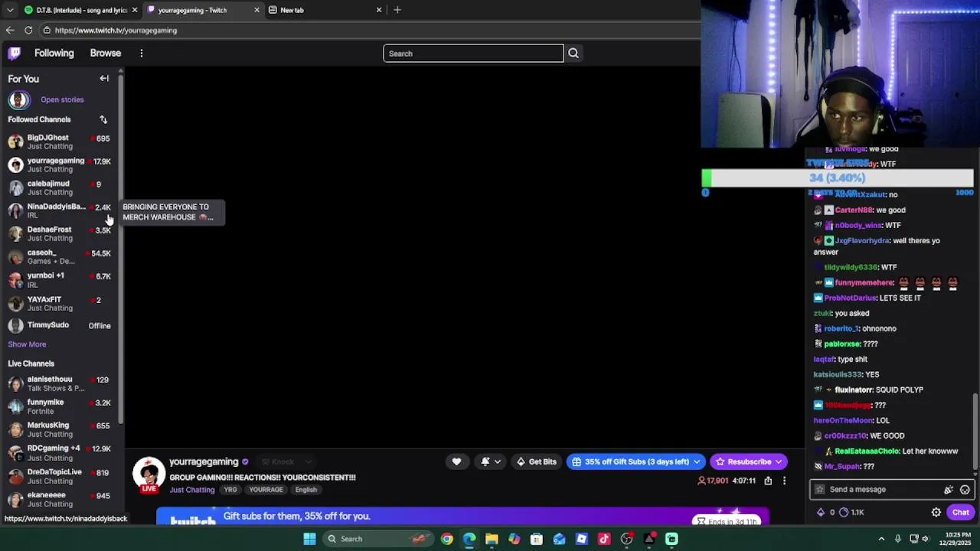Switch to the New tab browser tab
980x551 pixels.
coord(323,10)
